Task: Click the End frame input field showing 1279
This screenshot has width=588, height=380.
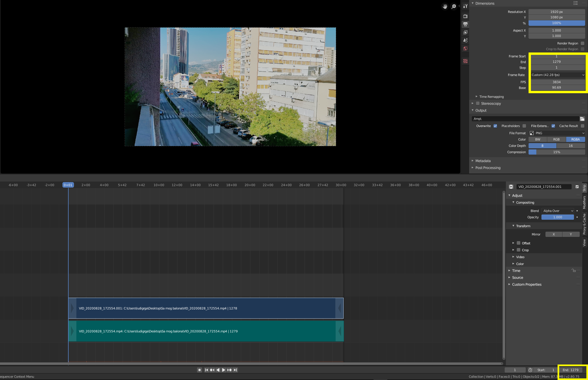Action: [556, 62]
